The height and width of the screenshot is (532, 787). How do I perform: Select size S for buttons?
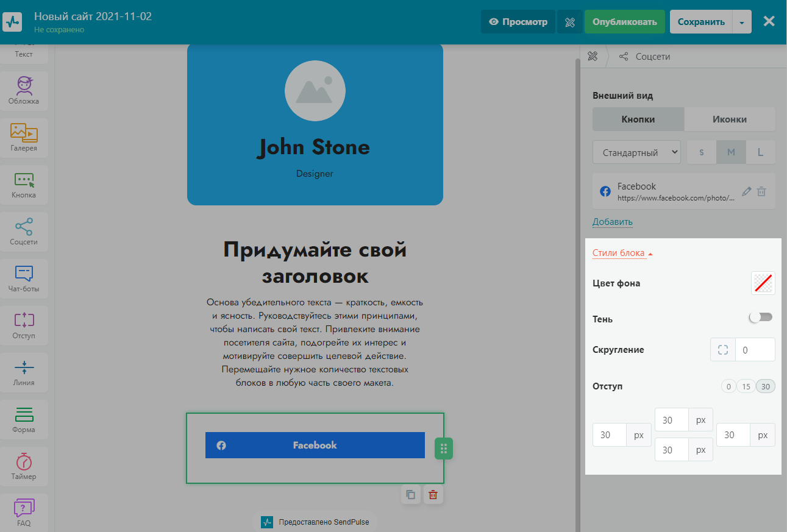[x=702, y=152]
